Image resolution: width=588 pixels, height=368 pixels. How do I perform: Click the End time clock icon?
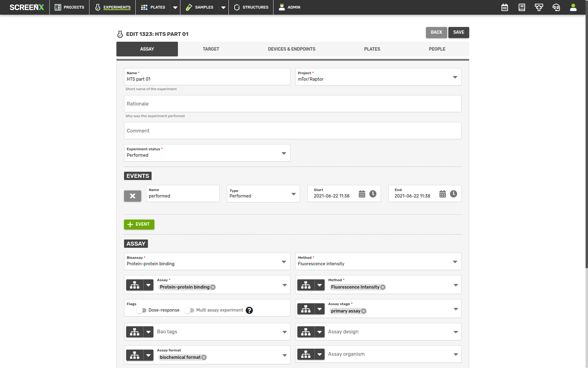pos(454,194)
